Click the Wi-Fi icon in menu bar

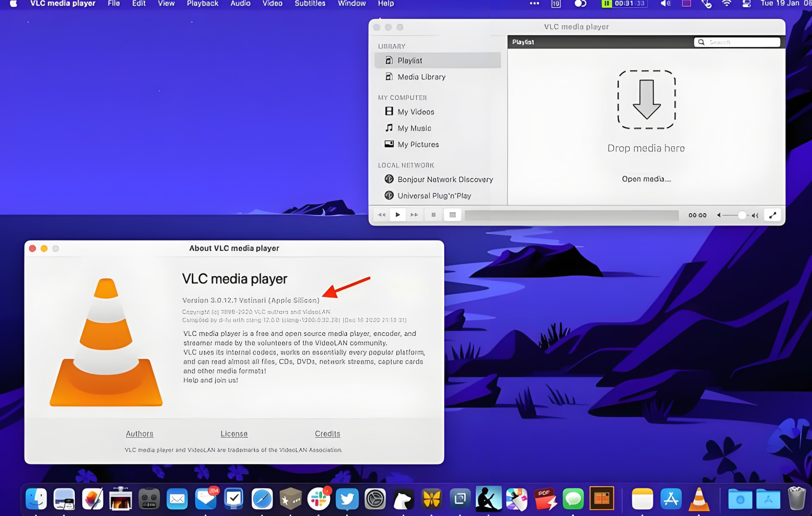pyautogui.click(x=727, y=3)
